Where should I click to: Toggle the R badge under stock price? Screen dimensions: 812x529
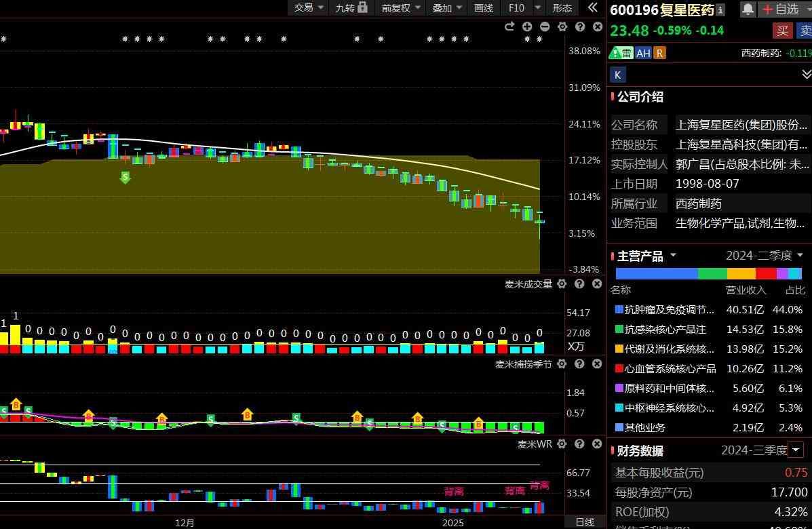659,53
